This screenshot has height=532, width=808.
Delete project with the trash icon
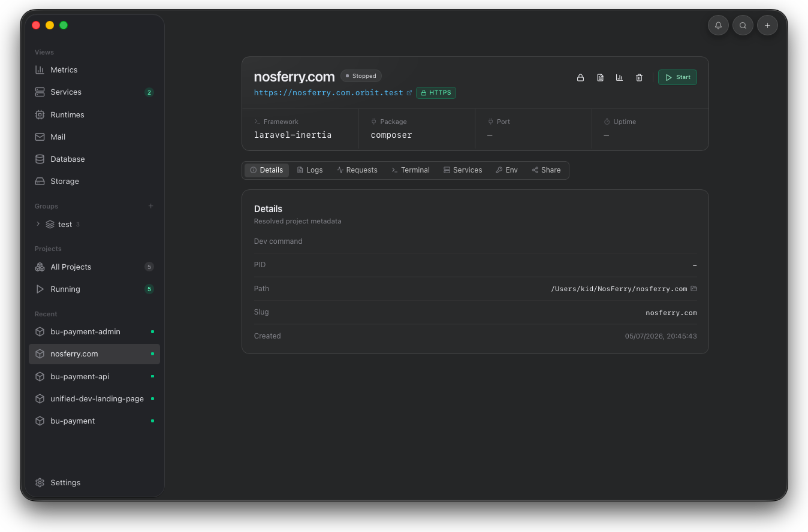(639, 77)
